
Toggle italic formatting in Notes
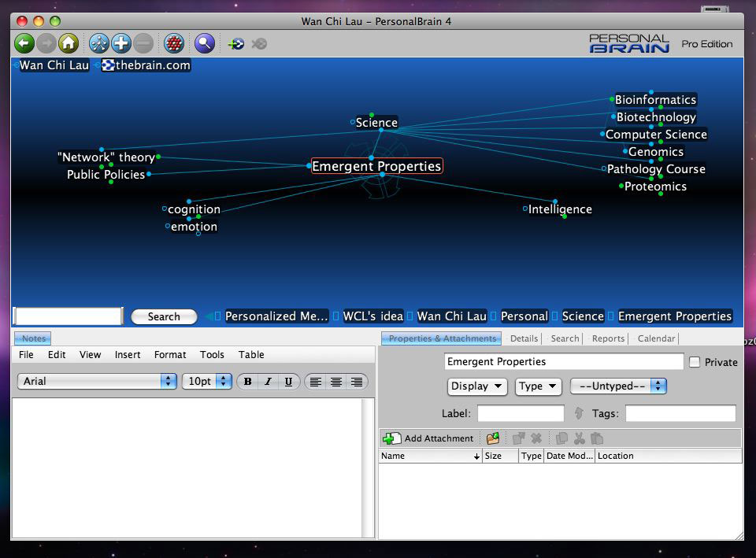pos(268,382)
